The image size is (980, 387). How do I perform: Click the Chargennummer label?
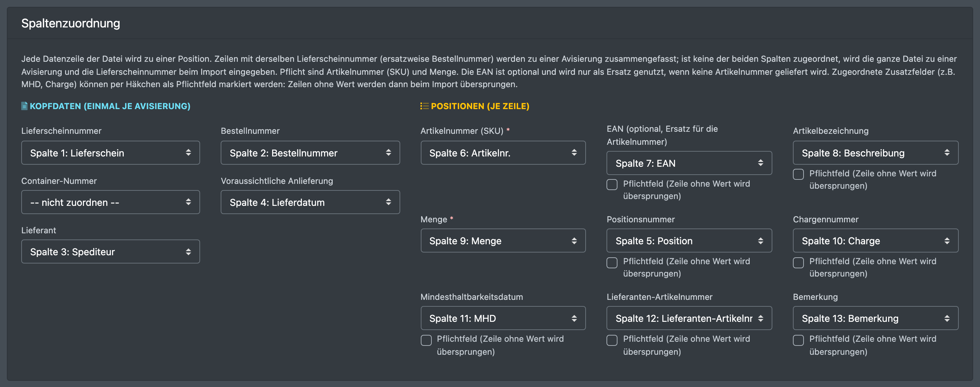[x=825, y=219]
